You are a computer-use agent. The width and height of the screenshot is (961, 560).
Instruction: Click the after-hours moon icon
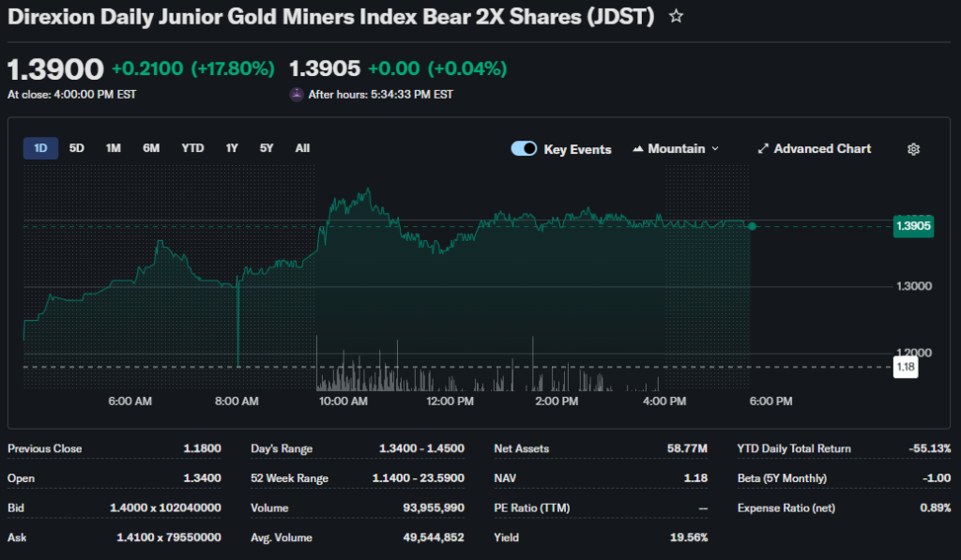pos(297,94)
